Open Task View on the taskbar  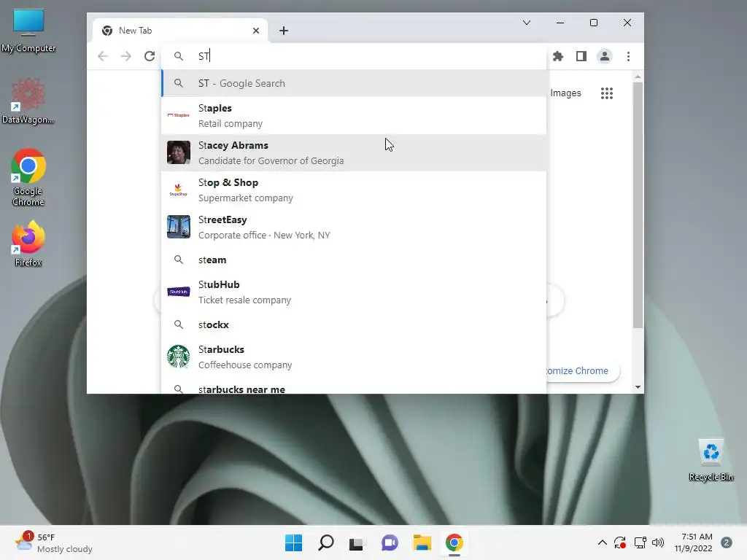pos(357,542)
